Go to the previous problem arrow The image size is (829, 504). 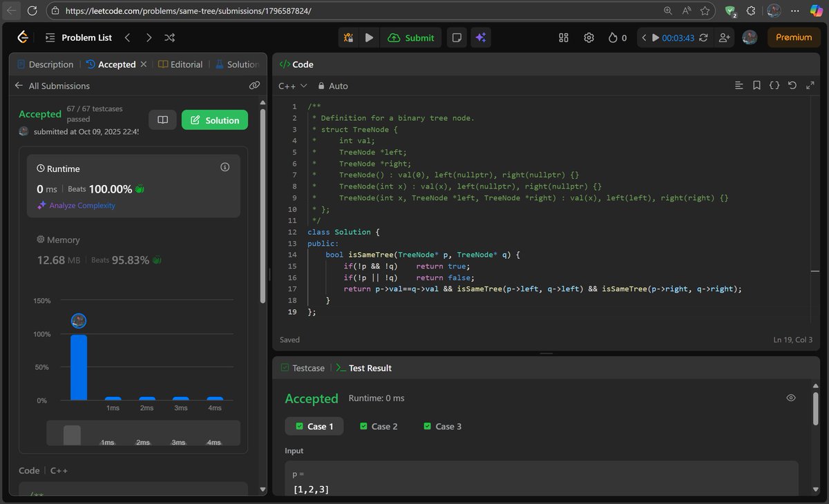pyautogui.click(x=127, y=38)
